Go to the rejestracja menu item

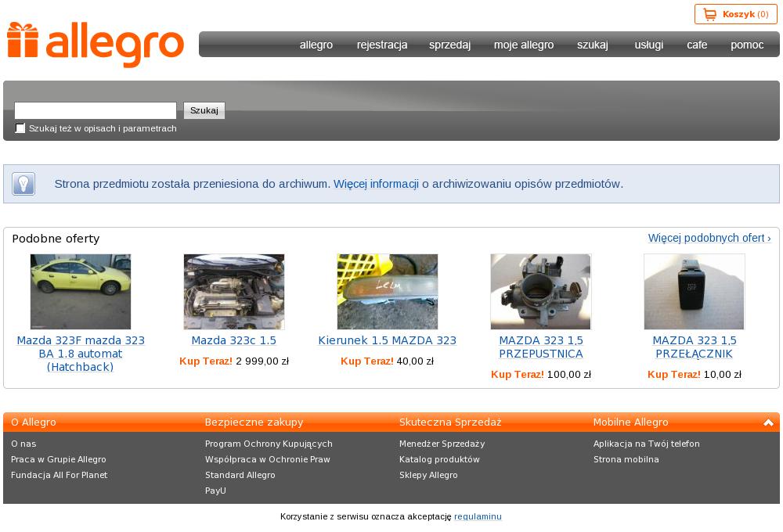[x=382, y=45]
